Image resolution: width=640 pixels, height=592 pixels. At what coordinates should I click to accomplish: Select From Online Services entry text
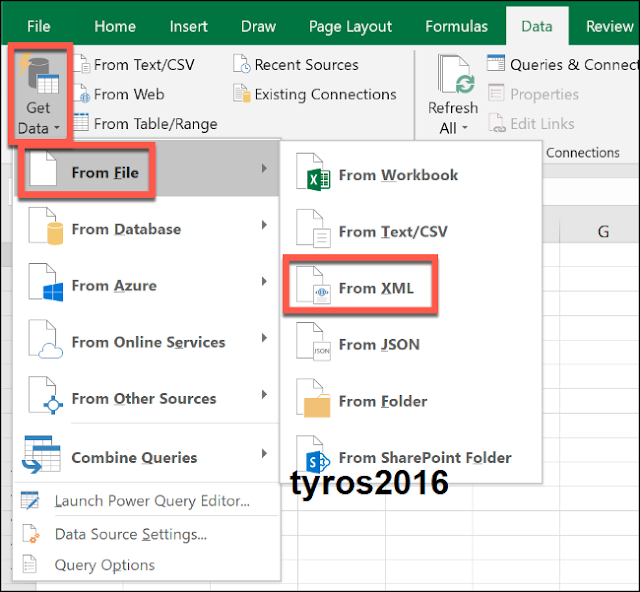pyautogui.click(x=148, y=342)
